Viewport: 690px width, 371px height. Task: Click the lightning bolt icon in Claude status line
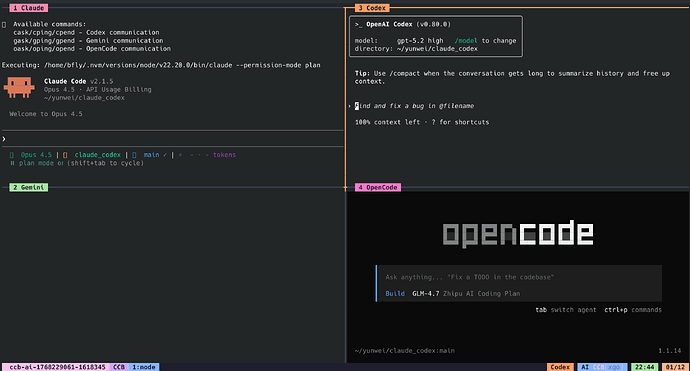click(x=180, y=155)
